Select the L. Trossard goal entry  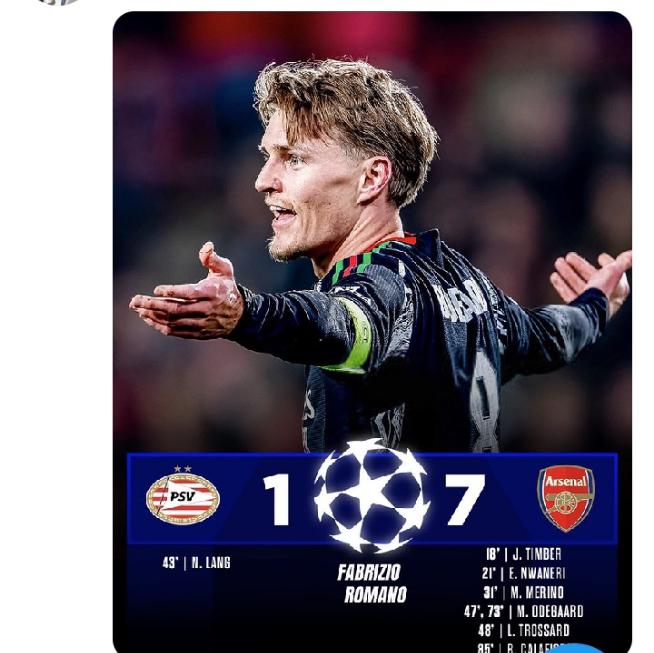(x=523, y=630)
